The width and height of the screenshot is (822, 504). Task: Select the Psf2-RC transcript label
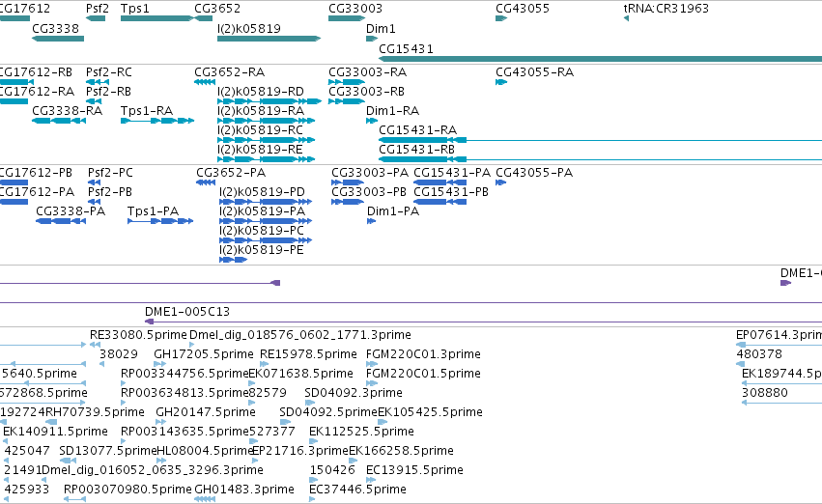tap(109, 71)
